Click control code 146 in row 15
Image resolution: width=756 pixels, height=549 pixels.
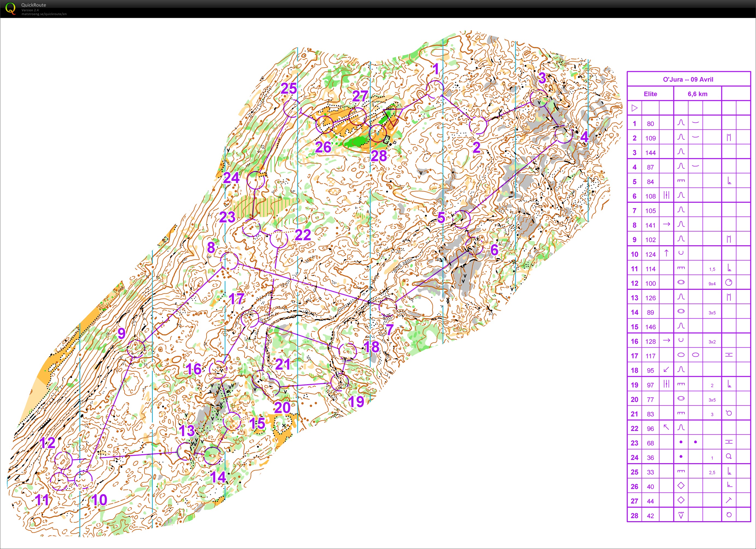click(650, 327)
